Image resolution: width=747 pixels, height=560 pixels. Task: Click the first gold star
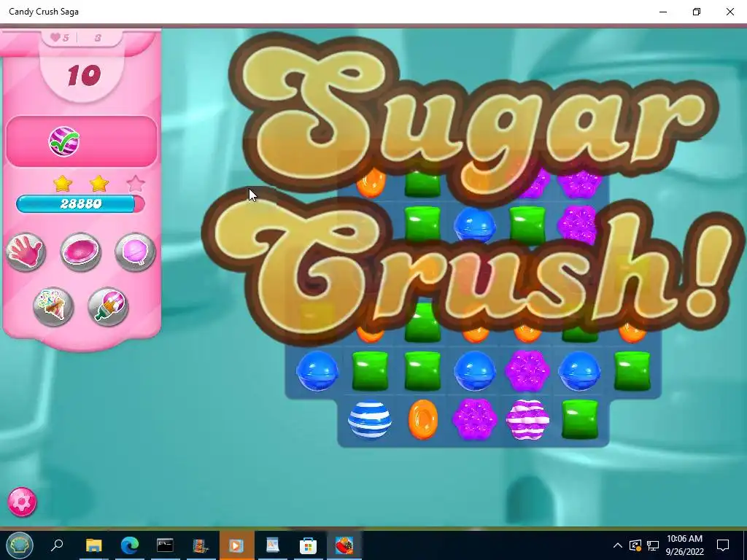pos(63,183)
